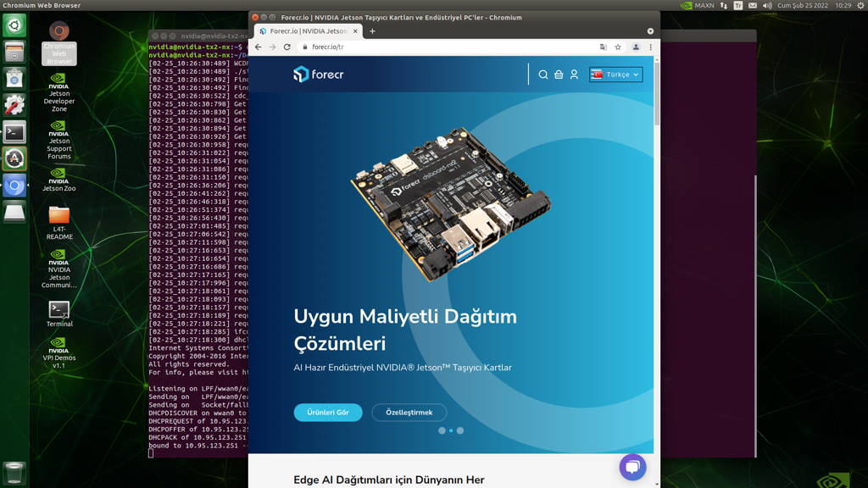This screenshot has width=868, height=488.
Task: Click the "Özelleştirmek" button
Action: (409, 413)
